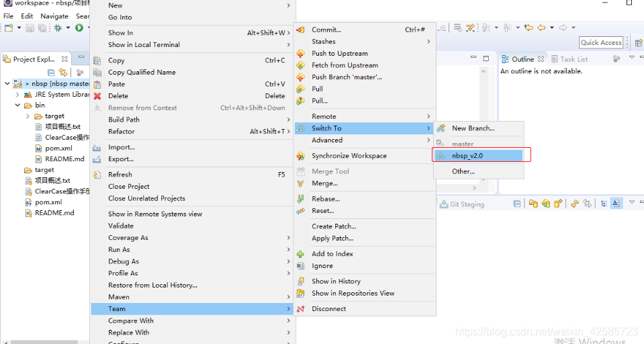Click the Save All toolbar icon
The width and height of the screenshot is (644, 344).
[x=42, y=28]
